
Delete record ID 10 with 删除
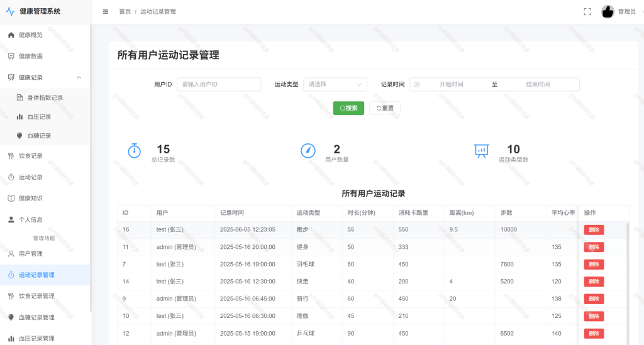tap(594, 316)
